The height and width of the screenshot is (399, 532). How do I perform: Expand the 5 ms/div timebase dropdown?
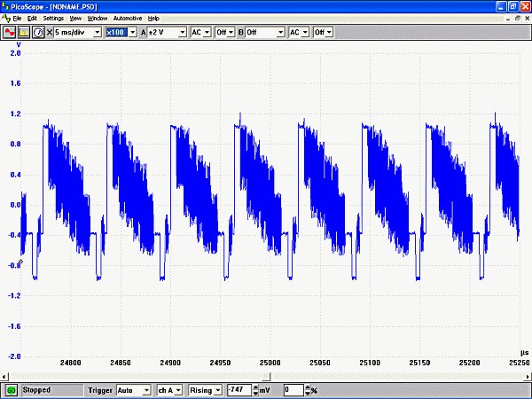98,32
